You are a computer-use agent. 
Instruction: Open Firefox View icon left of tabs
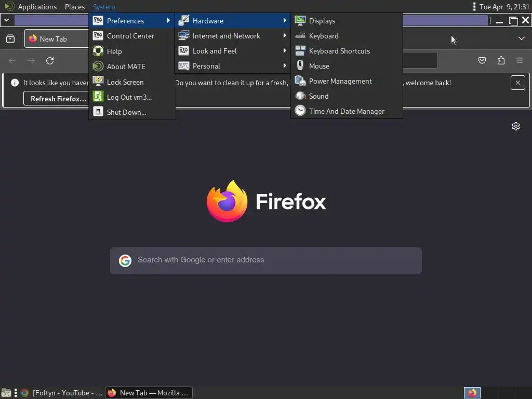point(10,38)
